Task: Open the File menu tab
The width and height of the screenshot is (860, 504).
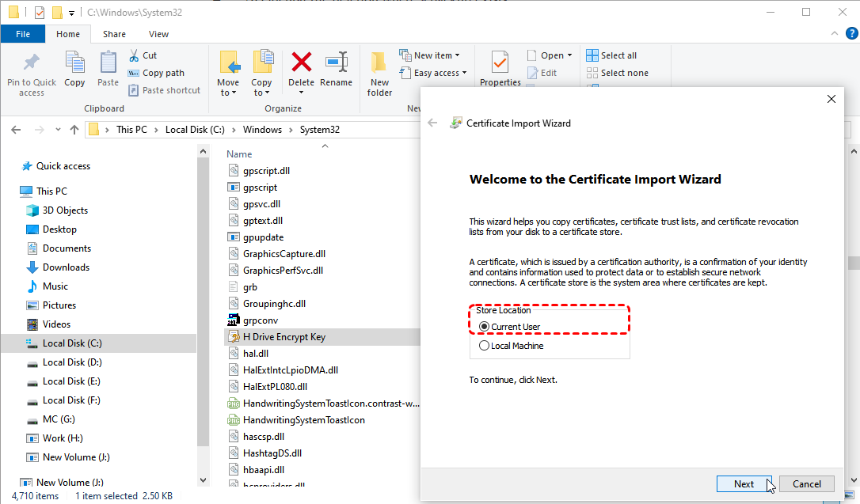Action: (23, 34)
